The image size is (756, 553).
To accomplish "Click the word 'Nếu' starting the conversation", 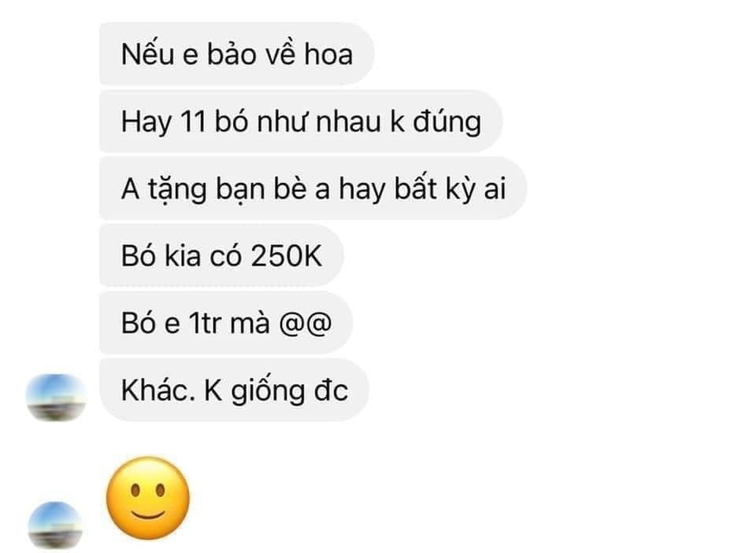I will tap(147, 53).
